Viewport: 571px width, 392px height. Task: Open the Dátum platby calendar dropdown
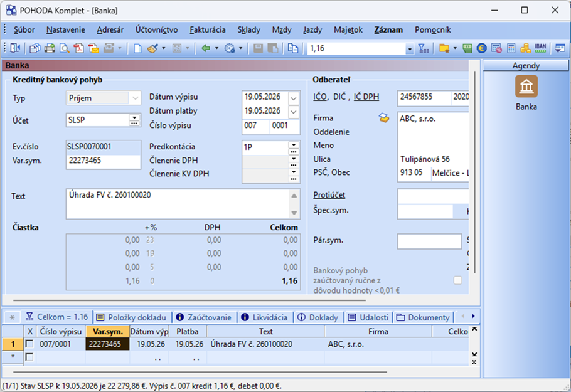(294, 112)
